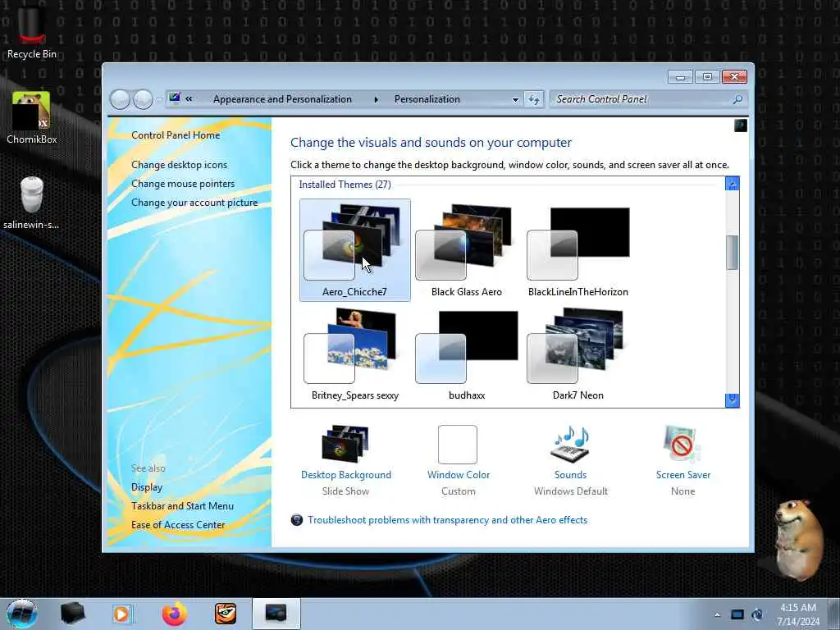Click the display tray icon

coord(737,614)
